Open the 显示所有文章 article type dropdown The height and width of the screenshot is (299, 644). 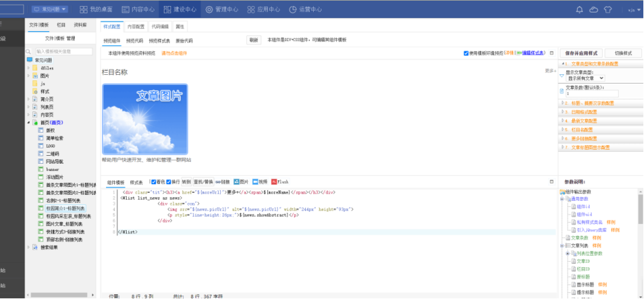[585, 78]
